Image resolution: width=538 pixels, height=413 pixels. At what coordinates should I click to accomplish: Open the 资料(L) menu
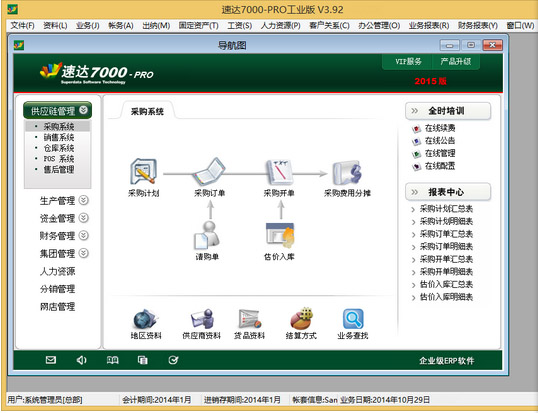[x=55, y=25]
